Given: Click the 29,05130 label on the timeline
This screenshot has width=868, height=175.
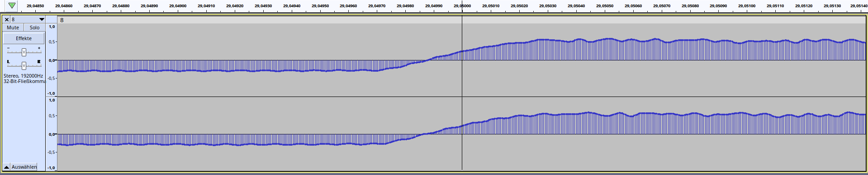Looking at the screenshot, I should click(832, 6).
